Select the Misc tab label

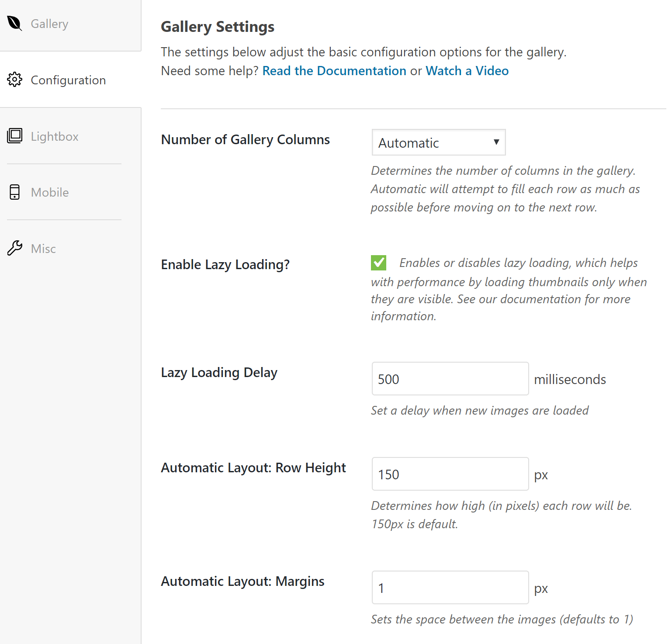coord(43,249)
